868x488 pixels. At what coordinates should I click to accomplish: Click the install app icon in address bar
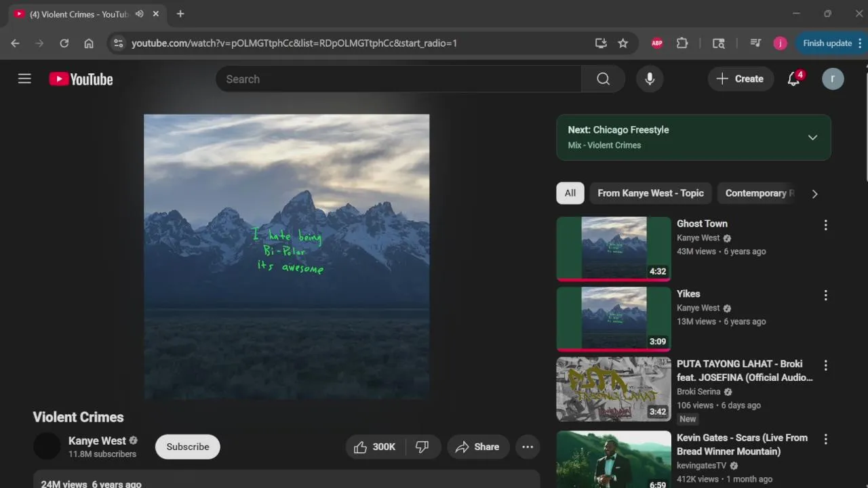pos(601,43)
